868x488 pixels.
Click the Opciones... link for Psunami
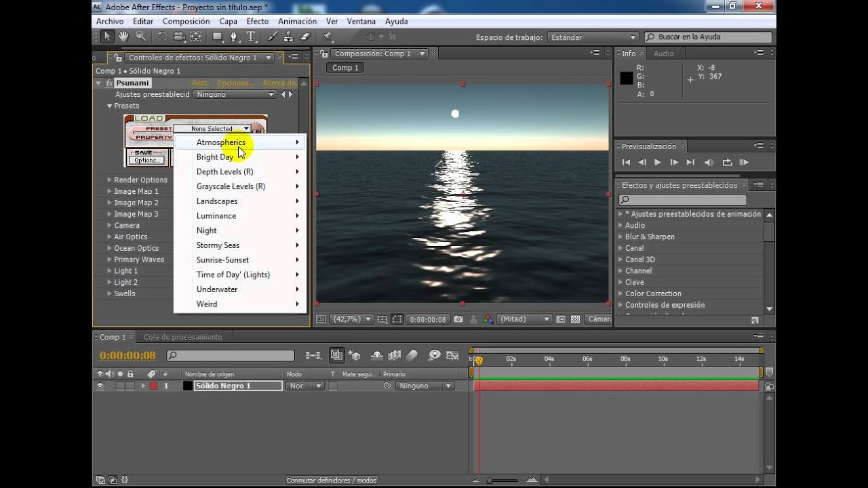coord(235,83)
